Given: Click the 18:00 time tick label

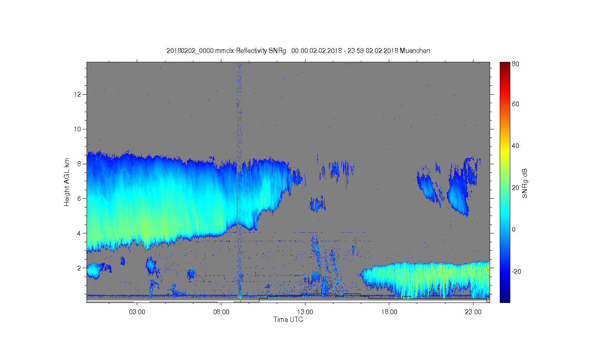Looking at the screenshot, I should pyautogui.click(x=389, y=312).
